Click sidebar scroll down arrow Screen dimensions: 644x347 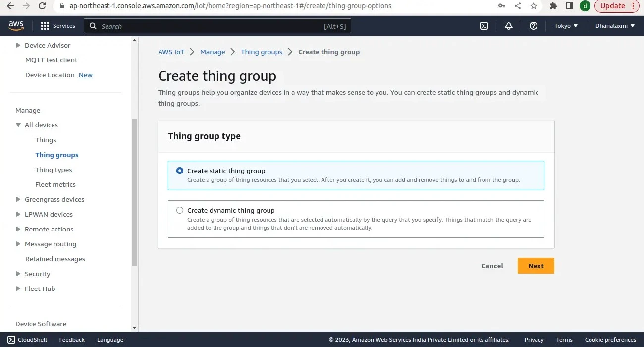[134, 327]
